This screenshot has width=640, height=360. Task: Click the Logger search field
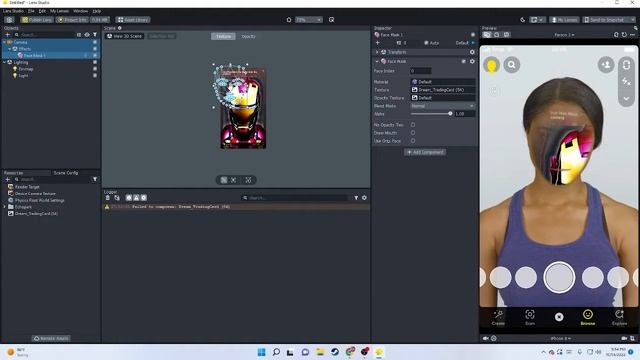[x=295, y=198]
